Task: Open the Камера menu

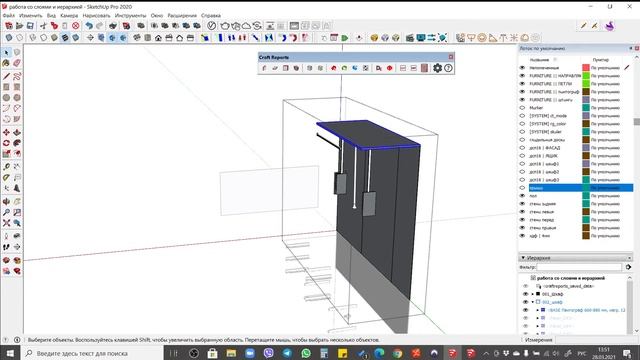Action: pyautogui.click(x=69, y=16)
